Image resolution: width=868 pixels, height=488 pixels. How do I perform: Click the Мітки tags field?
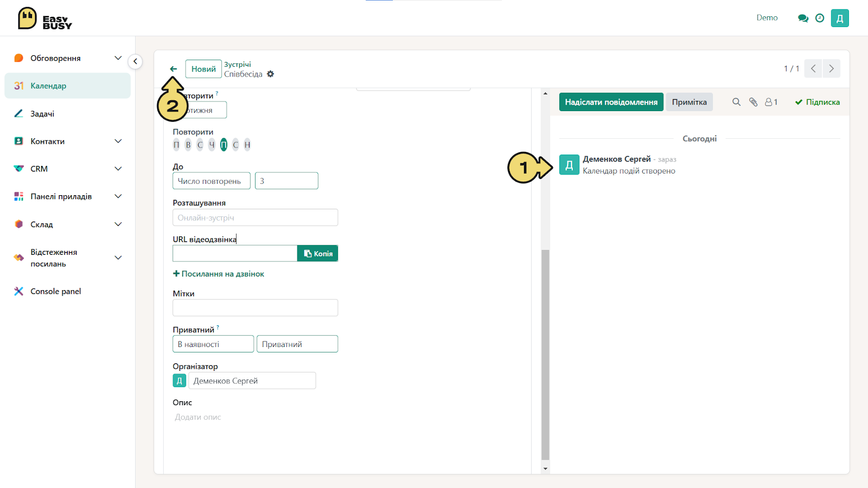(x=256, y=308)
